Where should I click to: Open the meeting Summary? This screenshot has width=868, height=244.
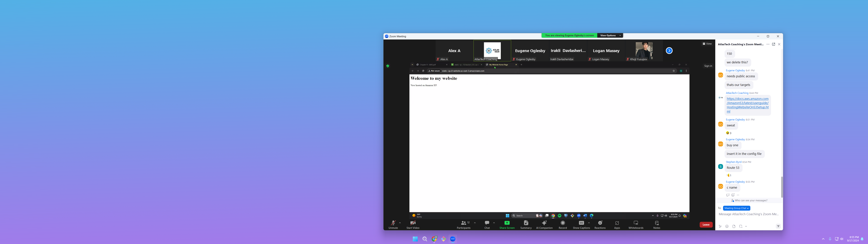point(526,223)
